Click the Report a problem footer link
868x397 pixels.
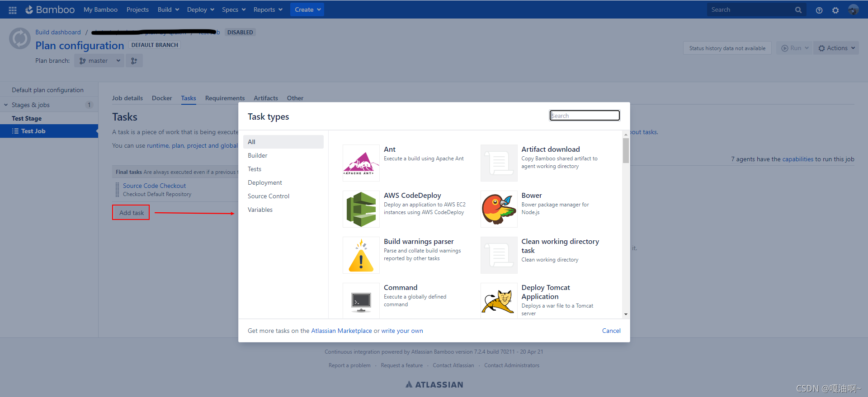[x=349, y=365]
